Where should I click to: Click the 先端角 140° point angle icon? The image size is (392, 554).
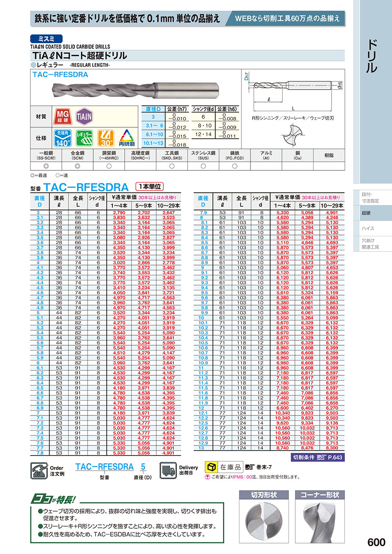[x=62, y=138]
